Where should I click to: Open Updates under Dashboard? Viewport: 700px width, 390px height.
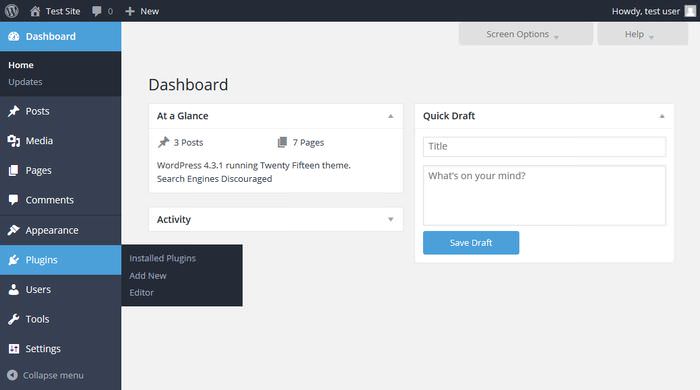click(x=25, y=82)
